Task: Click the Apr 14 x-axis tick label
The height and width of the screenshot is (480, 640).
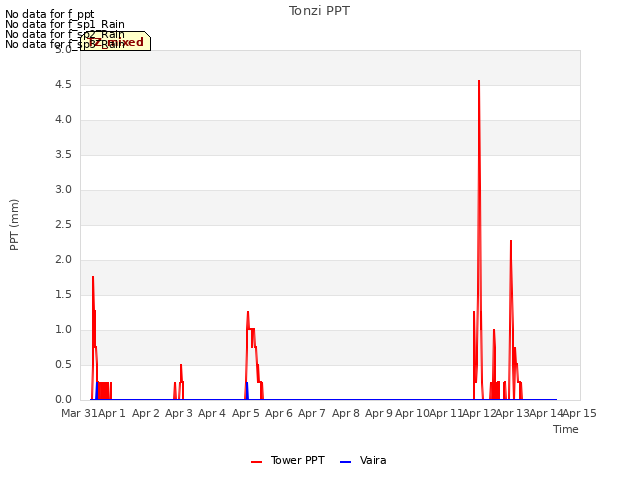Action: [546, 413]
